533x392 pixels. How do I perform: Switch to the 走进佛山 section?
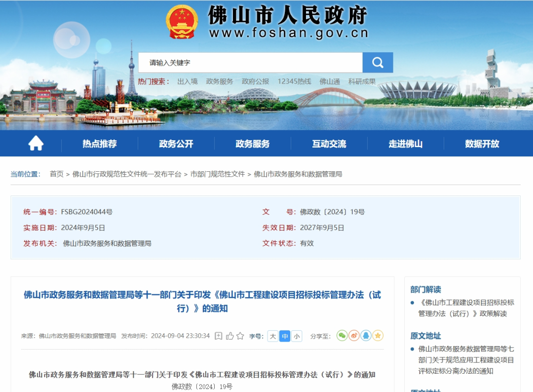click(x=406, y=144)
